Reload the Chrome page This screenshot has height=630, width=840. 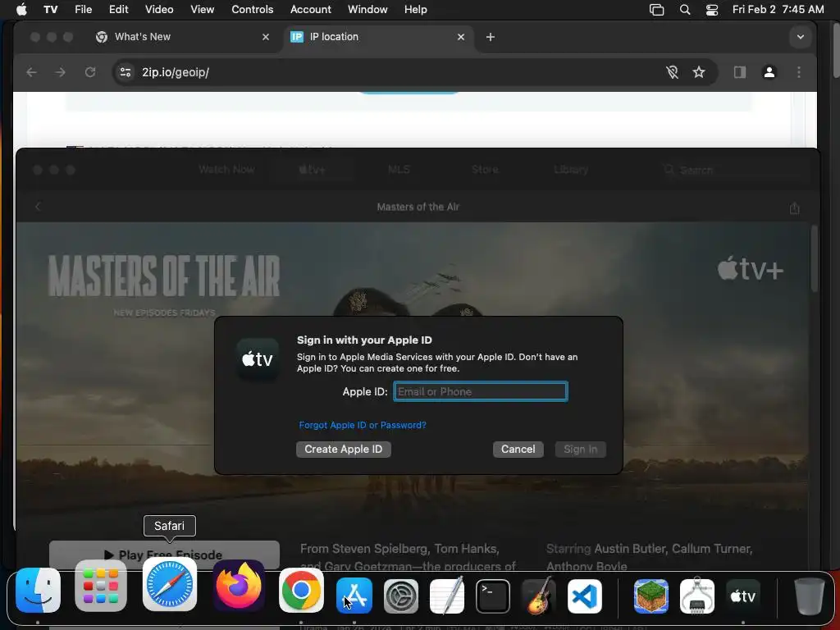[x=90, y=72]
